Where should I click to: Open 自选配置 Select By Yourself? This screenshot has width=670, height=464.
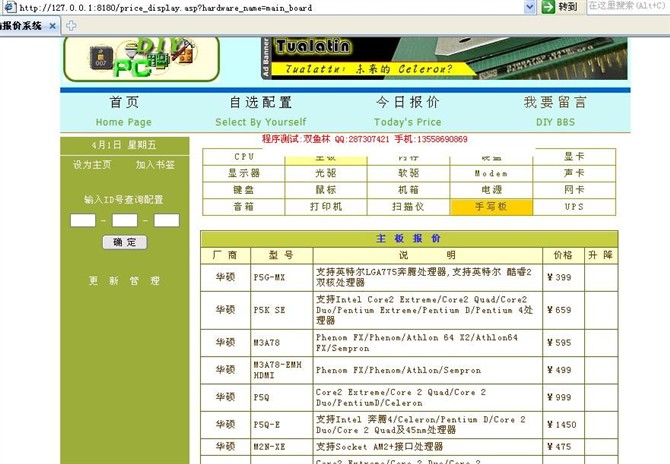tap(261, 112)
